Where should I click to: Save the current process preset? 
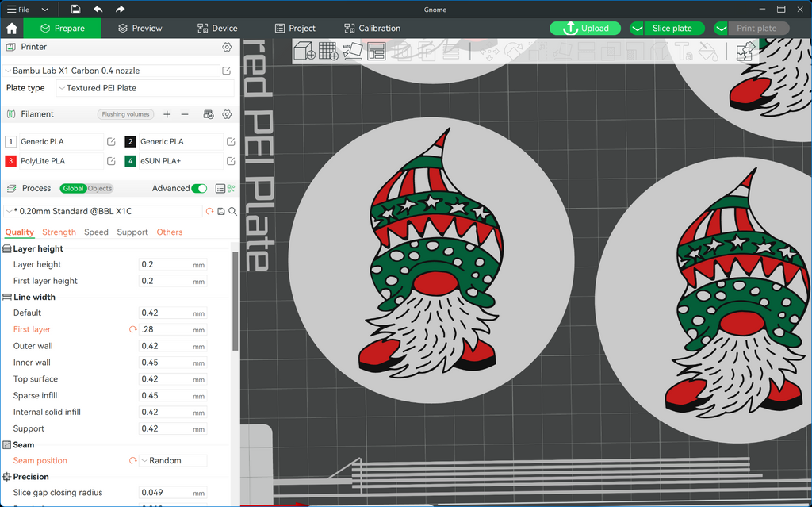pyautogui.click(x=221, y=211)
